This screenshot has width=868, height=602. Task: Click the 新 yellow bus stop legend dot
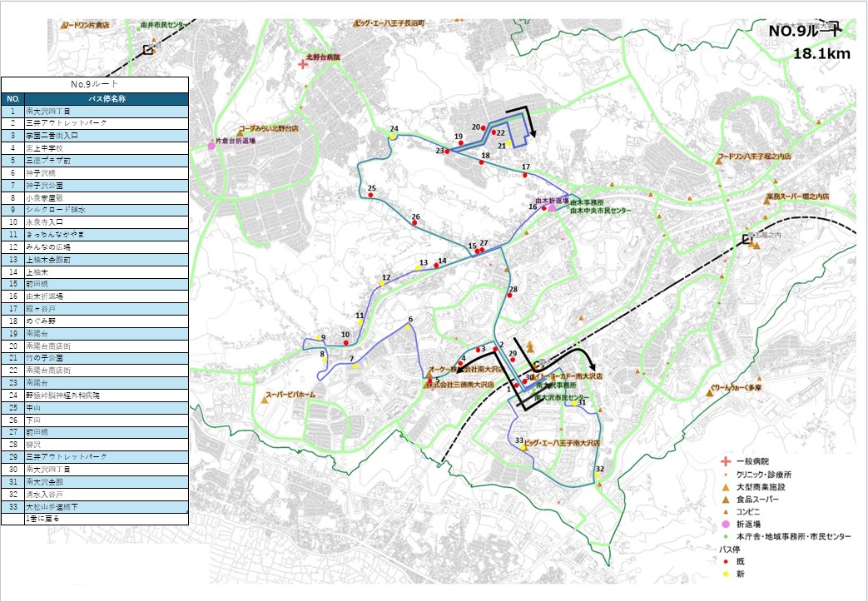[726, 575]
